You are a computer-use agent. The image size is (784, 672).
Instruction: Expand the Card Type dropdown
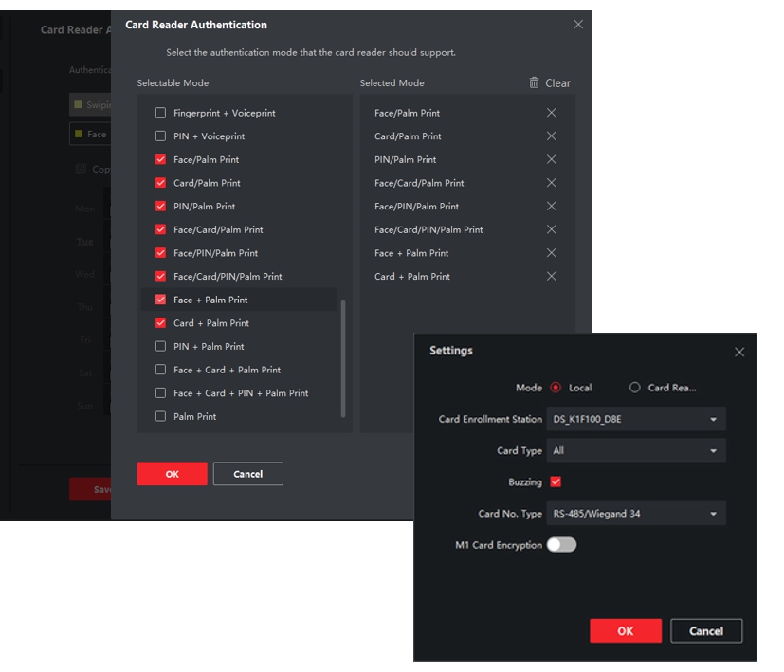[636, 451]
